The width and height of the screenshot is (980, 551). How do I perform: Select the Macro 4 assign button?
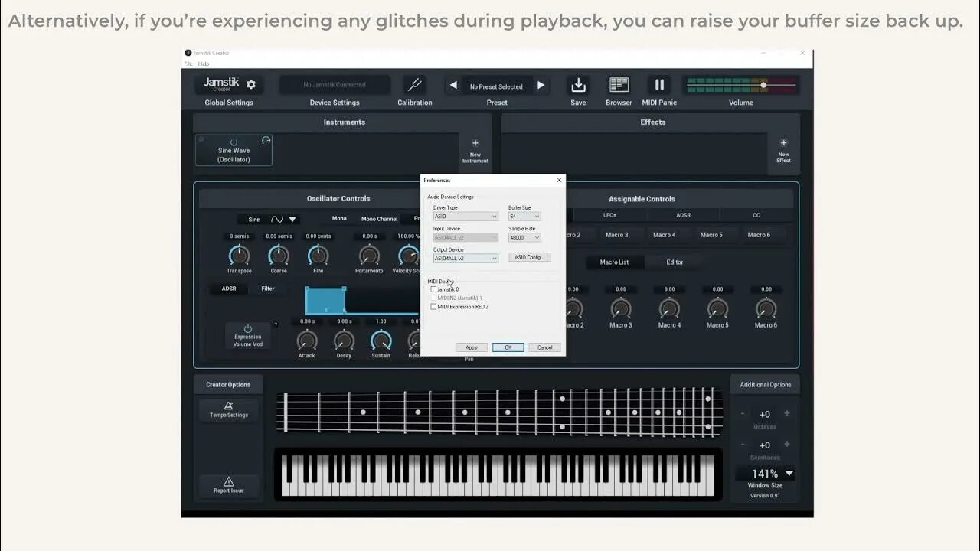click(664, 235)
